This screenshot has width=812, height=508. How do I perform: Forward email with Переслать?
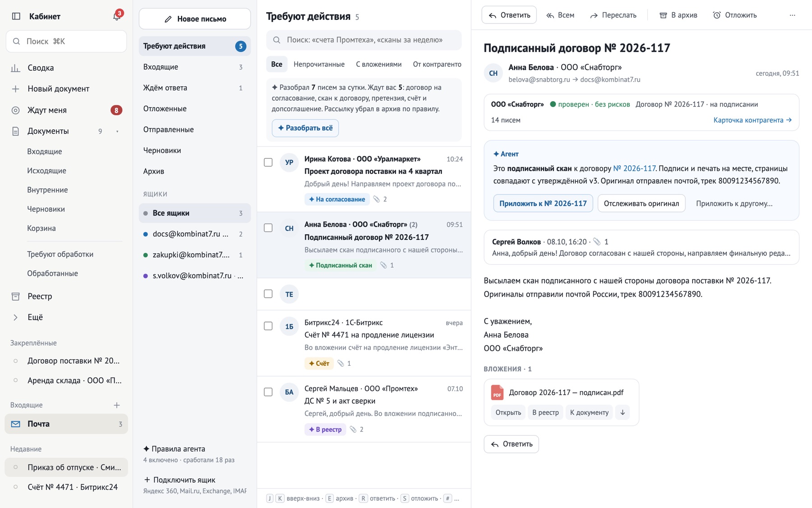click(x=614, y=15)
